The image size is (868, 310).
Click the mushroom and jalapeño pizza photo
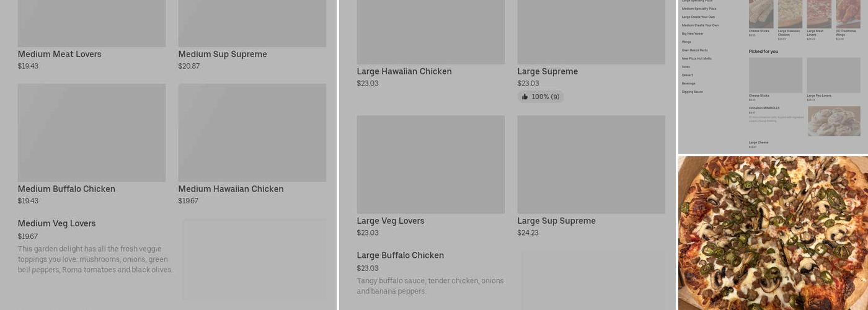click(x=773, y=232)
